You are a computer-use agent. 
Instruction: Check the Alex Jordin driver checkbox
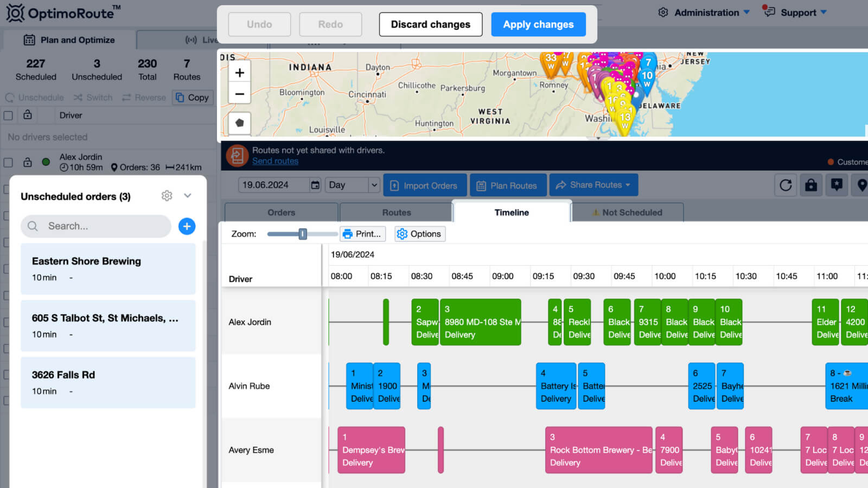(x=8, y=162)
